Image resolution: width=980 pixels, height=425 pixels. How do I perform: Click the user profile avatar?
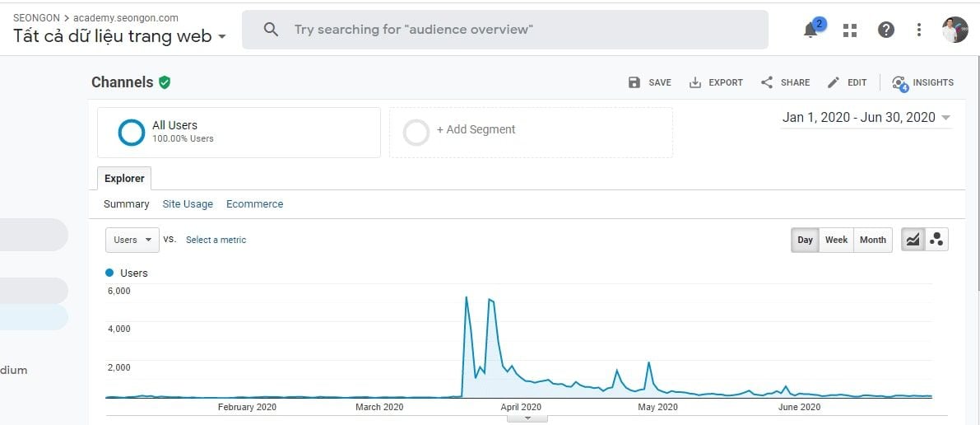point(954,30)
